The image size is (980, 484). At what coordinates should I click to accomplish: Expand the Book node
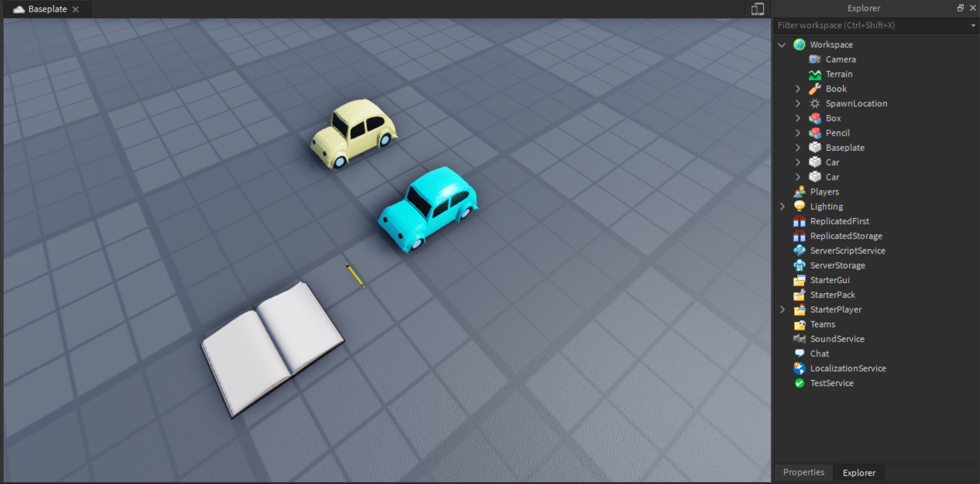coord(798,89)
